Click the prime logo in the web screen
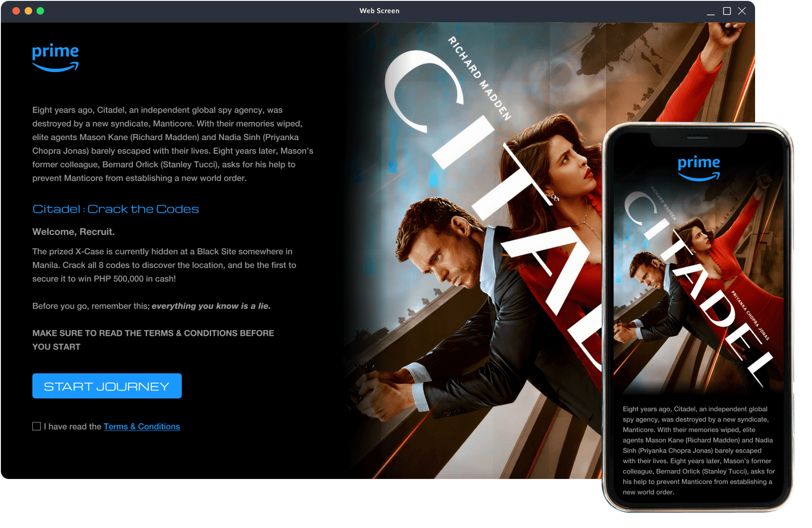This screenshot has height=528, width=812. point(55,57)
